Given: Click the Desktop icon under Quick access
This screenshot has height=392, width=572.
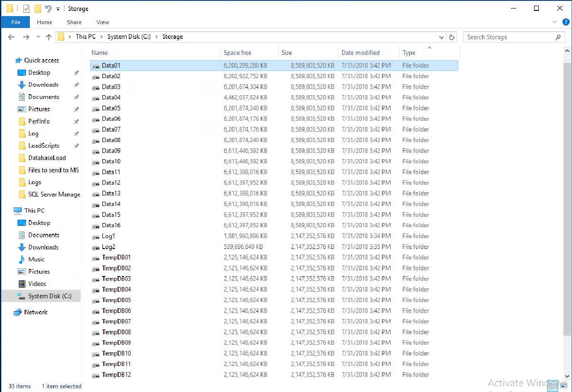Looking at the screenshot, I should click(21, 72).
